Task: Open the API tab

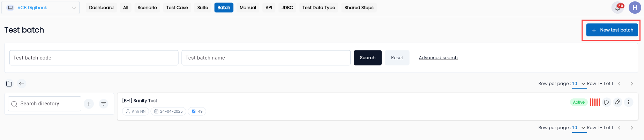Action: coord(269,7)
